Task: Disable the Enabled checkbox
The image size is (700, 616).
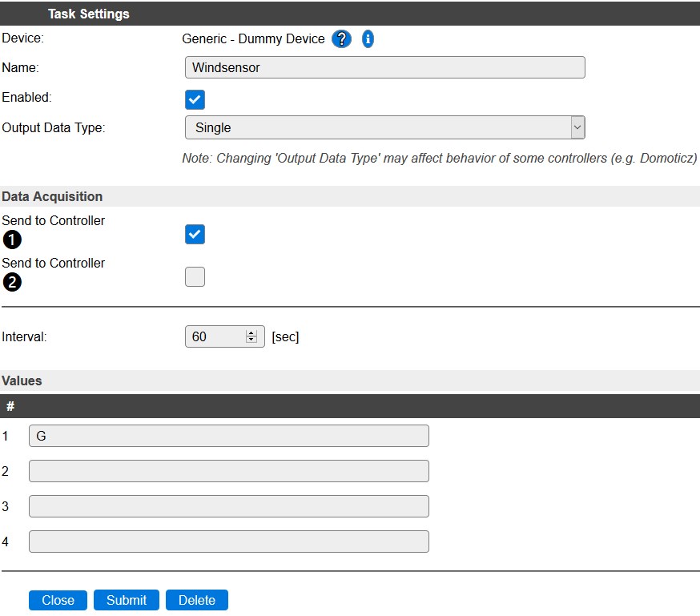Action: coord(195,99)
